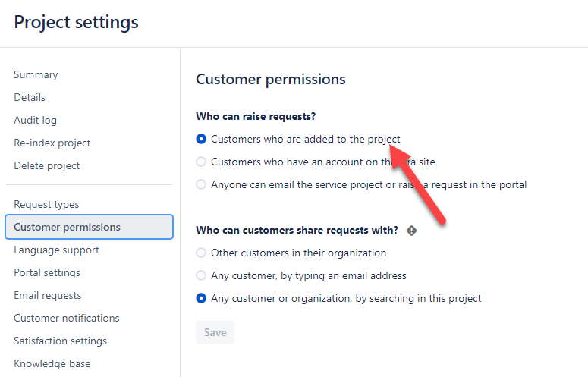Image resolution: width=588 pixels, height=377 pixels.
Task: Open Summary in the sidebar
Action: [x=36, y=74]
